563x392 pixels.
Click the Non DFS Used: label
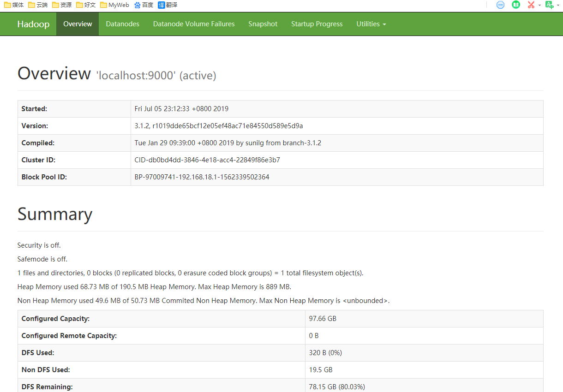pos(46,370)
